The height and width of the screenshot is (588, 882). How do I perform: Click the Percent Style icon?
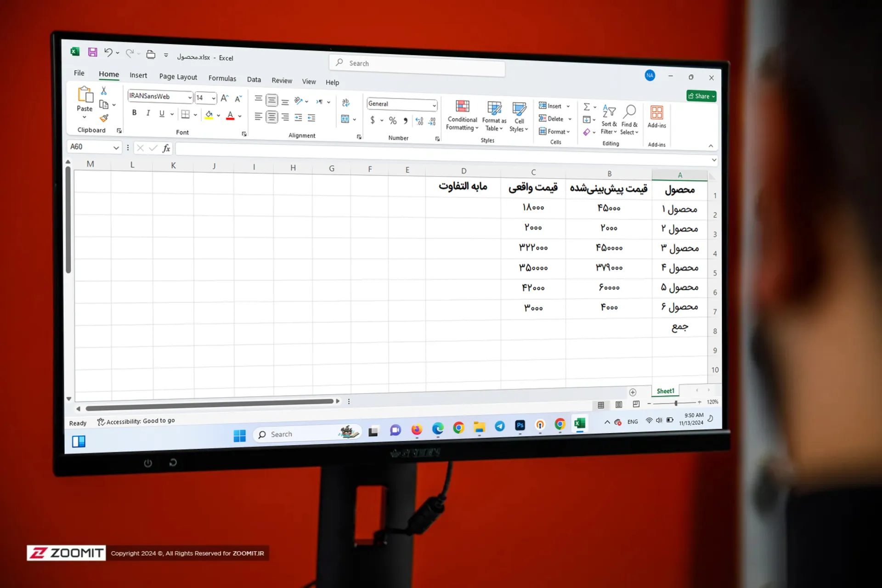coord(393,121)
